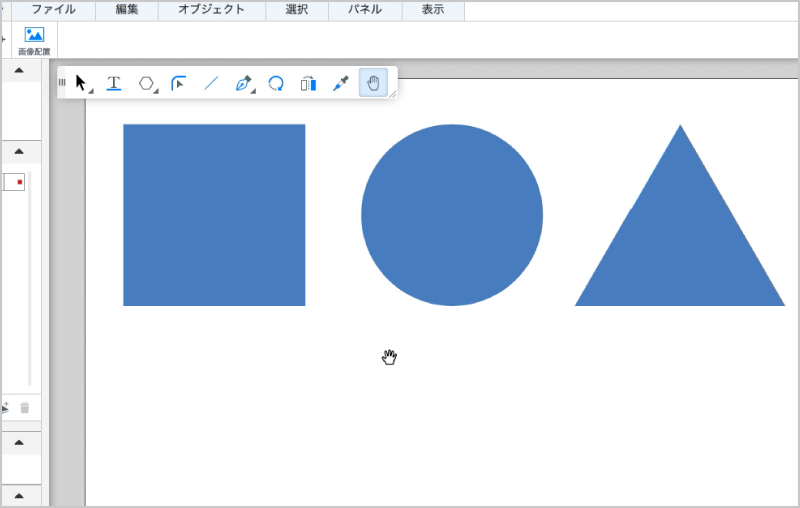Select the Eyedropper tool

[341, 83]
